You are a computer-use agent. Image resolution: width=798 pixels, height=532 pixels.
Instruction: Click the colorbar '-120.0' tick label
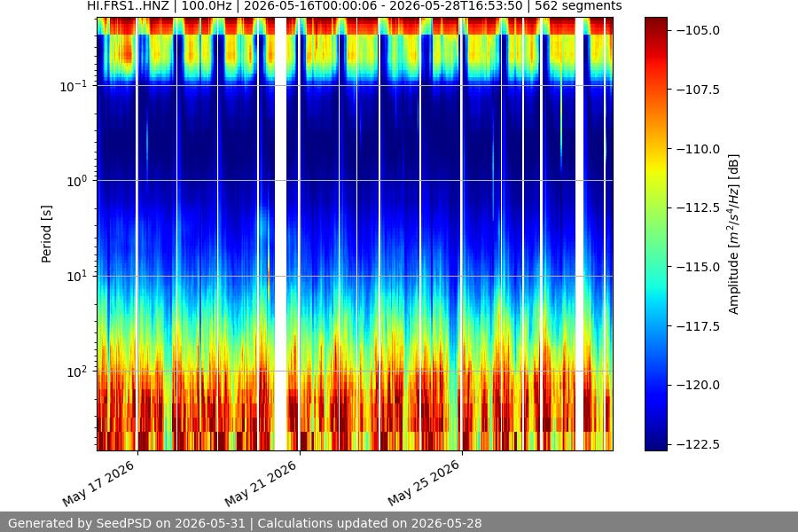(x=699, y=385)
